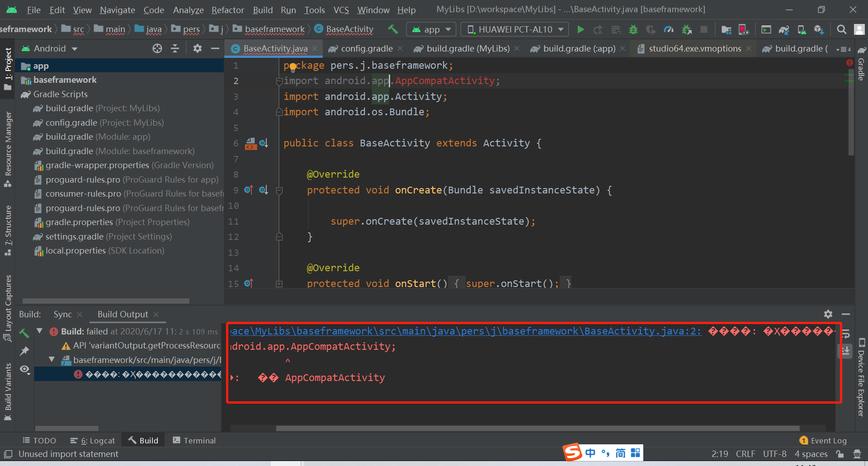Open Build settings with the gear icon
This screenshot has width=868, height=466.
pyautogui.click(x=829, y=314)
